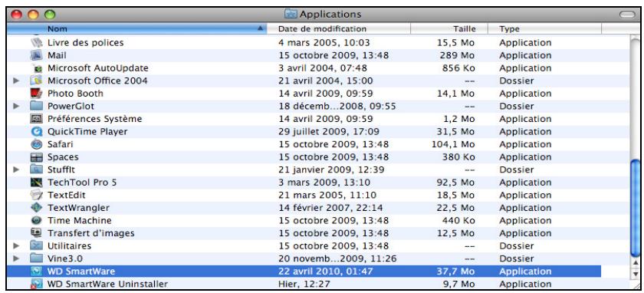This screenshot has width=644, height=293.
Task: Click the StuffIt folder icon
Action: 37,170
